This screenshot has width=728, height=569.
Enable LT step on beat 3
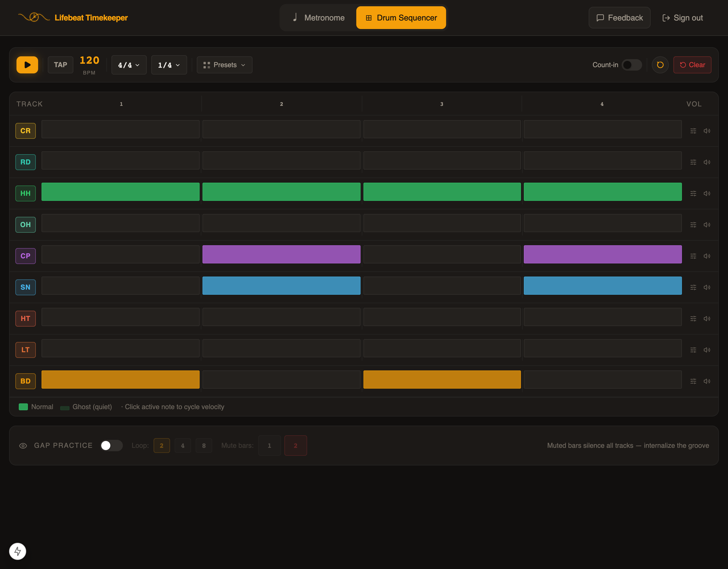[x=442, y=348]
